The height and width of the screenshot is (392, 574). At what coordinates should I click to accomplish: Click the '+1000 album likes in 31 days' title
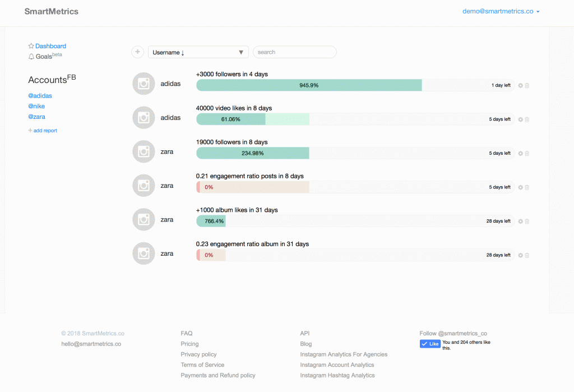coord(237,210)
